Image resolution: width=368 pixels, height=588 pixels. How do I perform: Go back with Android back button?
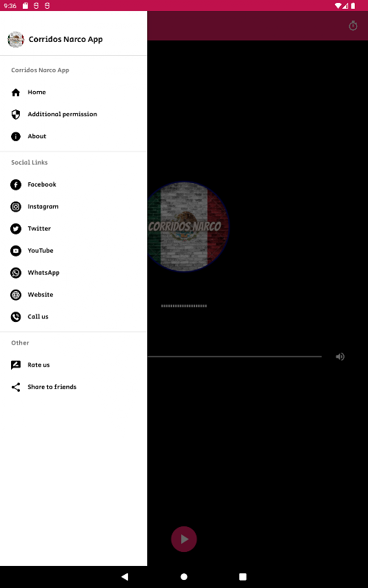[124, 577]
